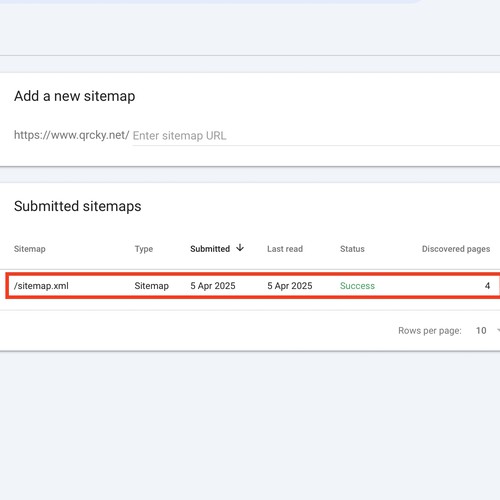Image resolution: width=500 pixels, height=500 pixels.
Task: Expand the rows-per-page dropdown arrow
Action: click(498, 331)
